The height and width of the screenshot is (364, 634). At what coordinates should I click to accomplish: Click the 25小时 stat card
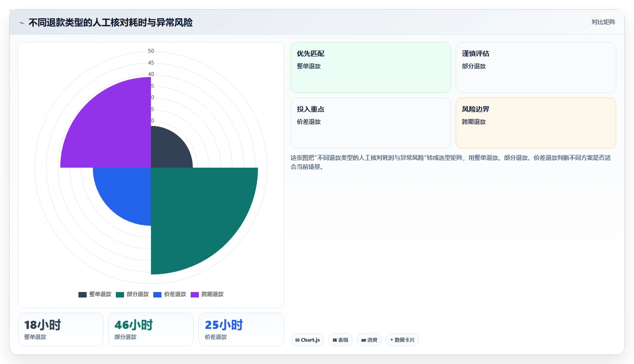click(x=241, y=329)
